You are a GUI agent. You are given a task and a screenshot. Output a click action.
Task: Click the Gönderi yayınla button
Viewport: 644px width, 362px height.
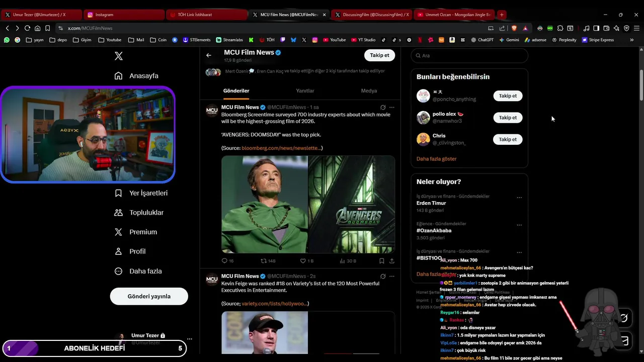point(149,296)
